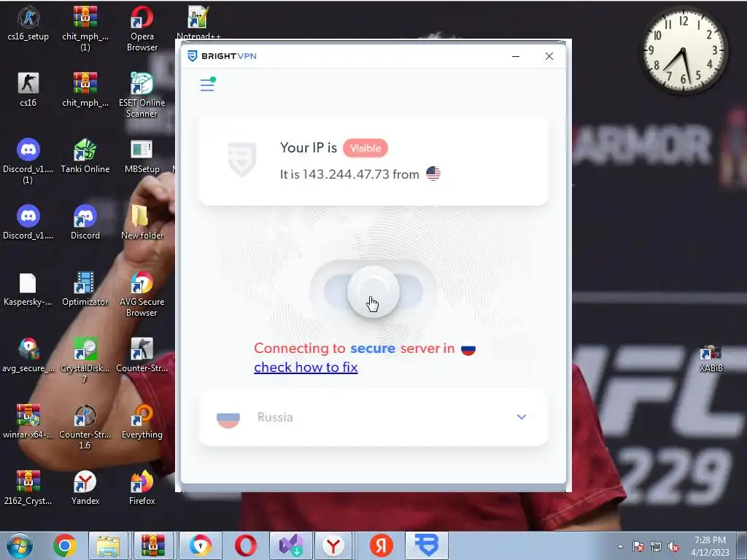Select the IP address 143.244.47.73 text

(x=346, y=174)
